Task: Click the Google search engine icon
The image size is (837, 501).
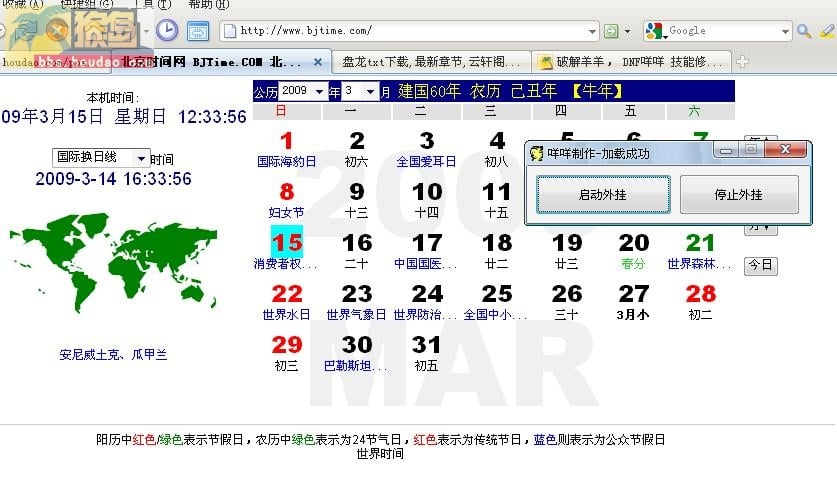Action: [654, 31]
